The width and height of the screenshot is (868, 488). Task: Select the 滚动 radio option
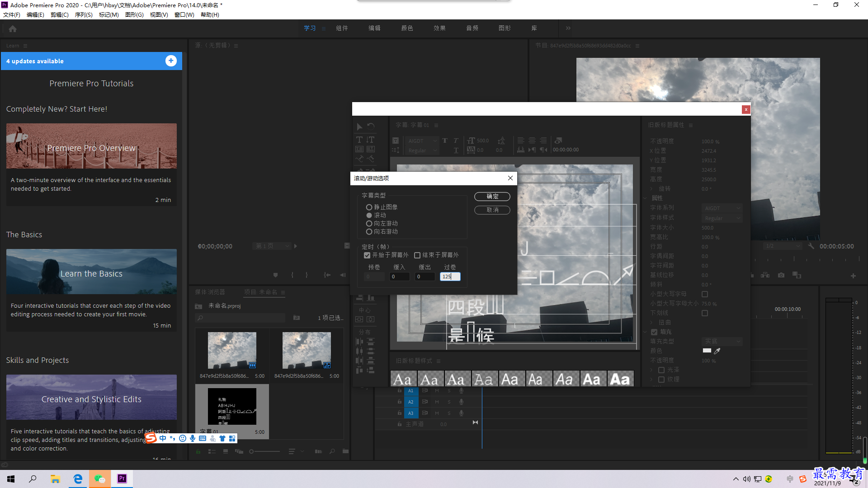(369, 215)
